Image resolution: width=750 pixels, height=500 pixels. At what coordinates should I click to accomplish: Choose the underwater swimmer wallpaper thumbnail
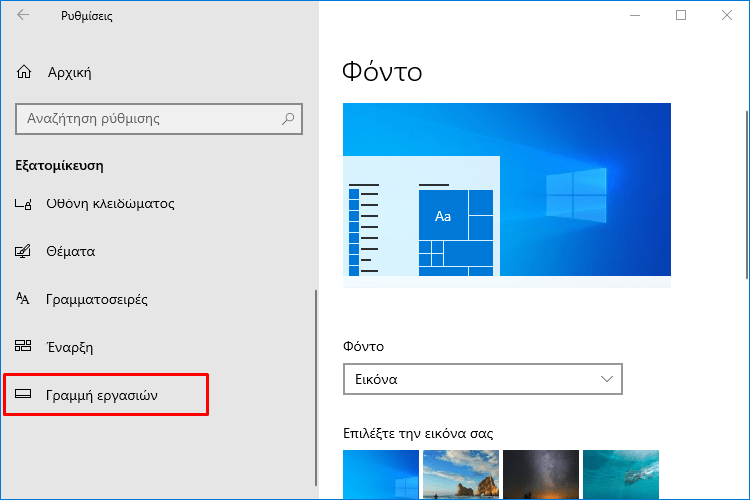tap(621, 475)
